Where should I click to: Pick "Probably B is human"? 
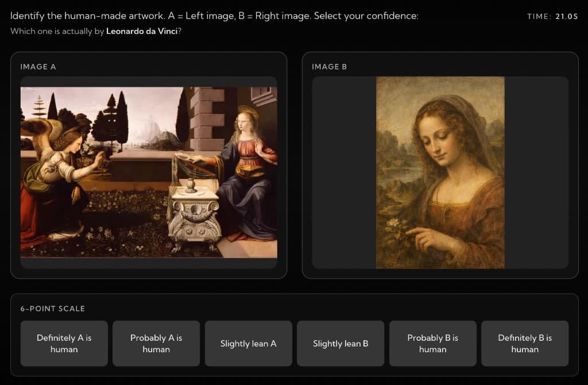click(x=432, y=343)
